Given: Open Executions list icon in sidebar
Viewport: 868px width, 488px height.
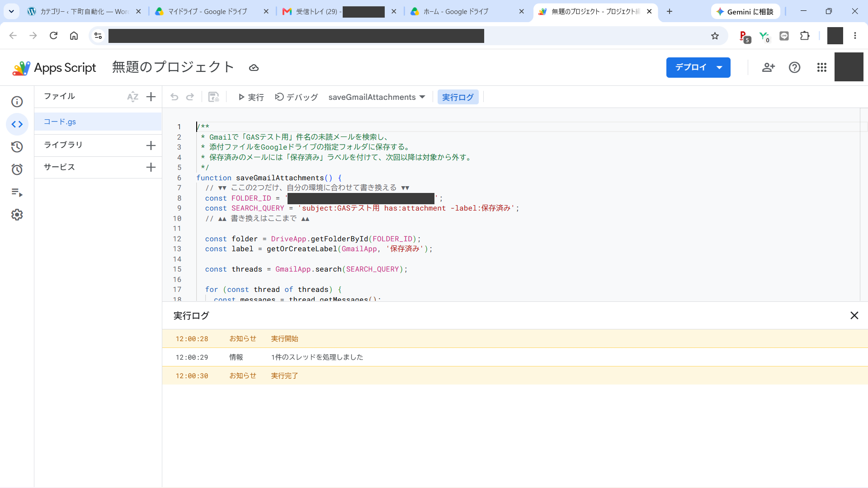Looking at the screenshot, I should [17, 192].
